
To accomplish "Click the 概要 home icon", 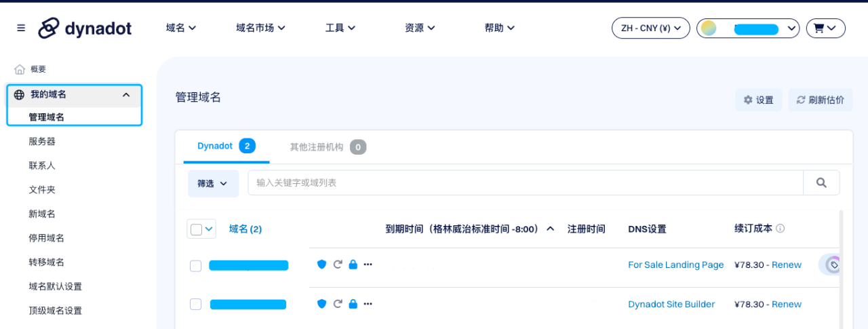I will pos(20,69).
